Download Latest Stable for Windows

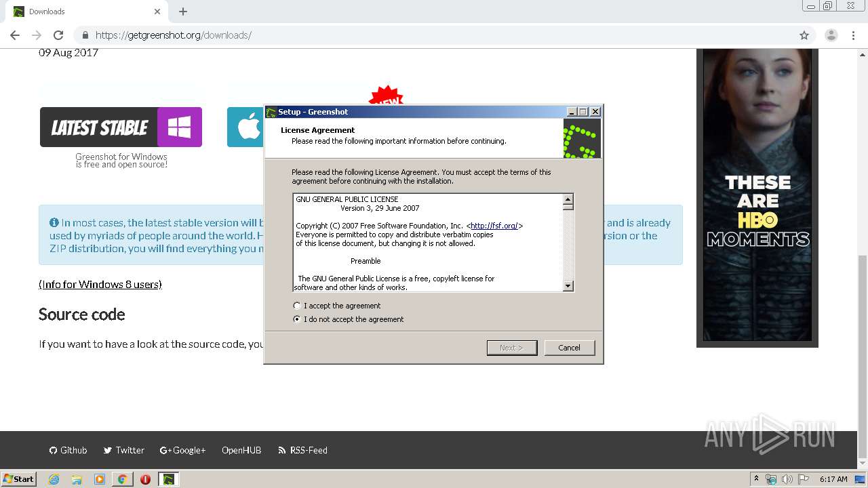121,127
